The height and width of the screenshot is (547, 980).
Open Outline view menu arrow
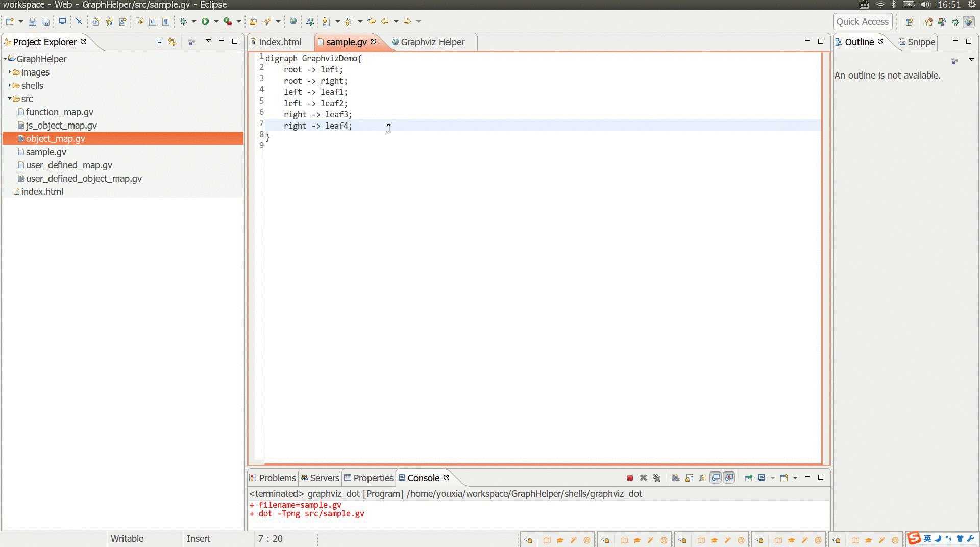[x=971, y=60]
